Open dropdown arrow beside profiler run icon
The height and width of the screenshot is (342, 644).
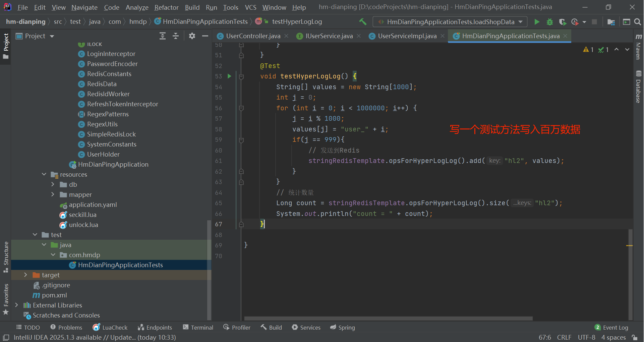tap(584, 22)
